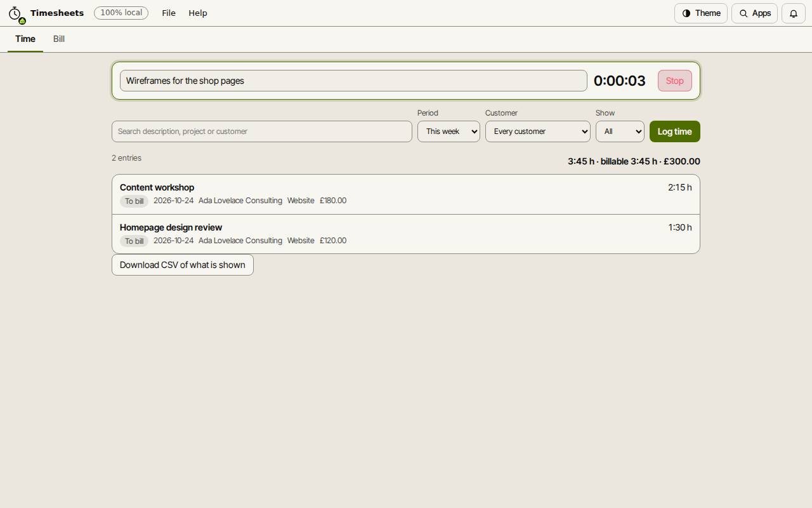Open the Help menu
Screen dimensions: 812x508
[198, 13]
